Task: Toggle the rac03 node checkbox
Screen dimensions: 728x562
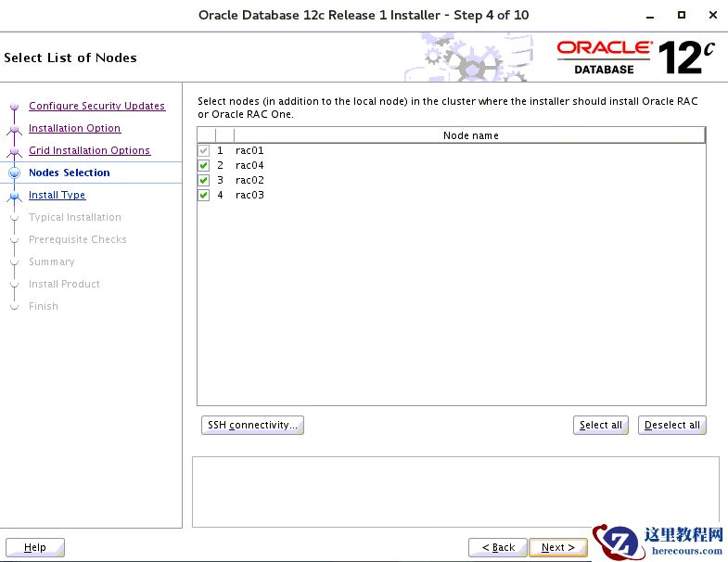Action: click(203, 195)
